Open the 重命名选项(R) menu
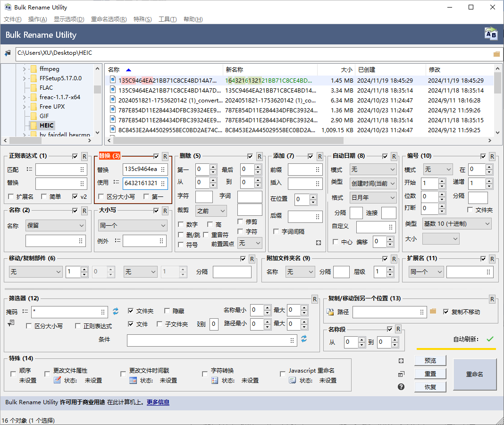 [x=109, y=19]
